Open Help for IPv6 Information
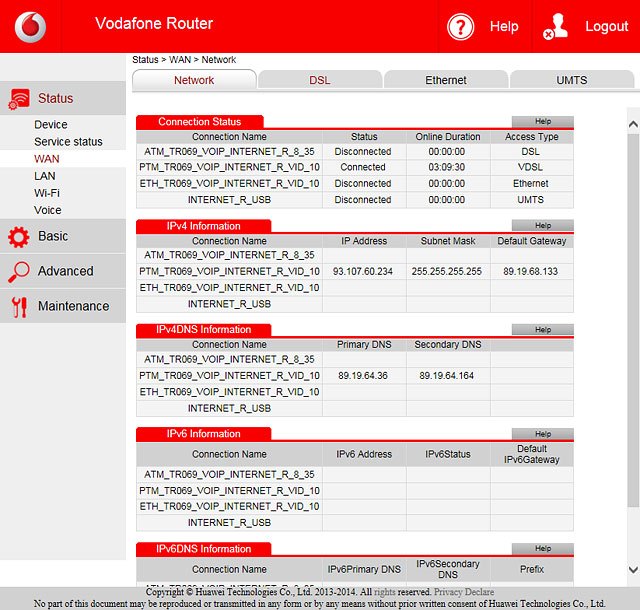Screen dimensions: 640x610 (x=543, y=434)
